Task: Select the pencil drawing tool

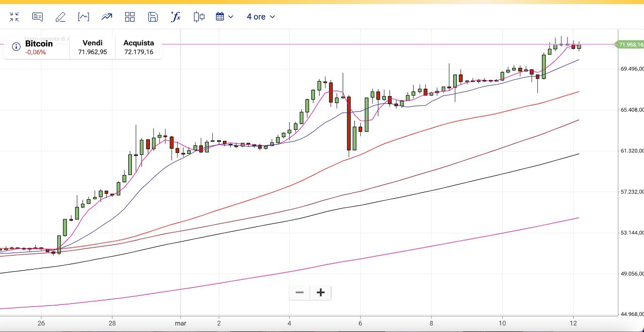Action: (x=60, y=17)
